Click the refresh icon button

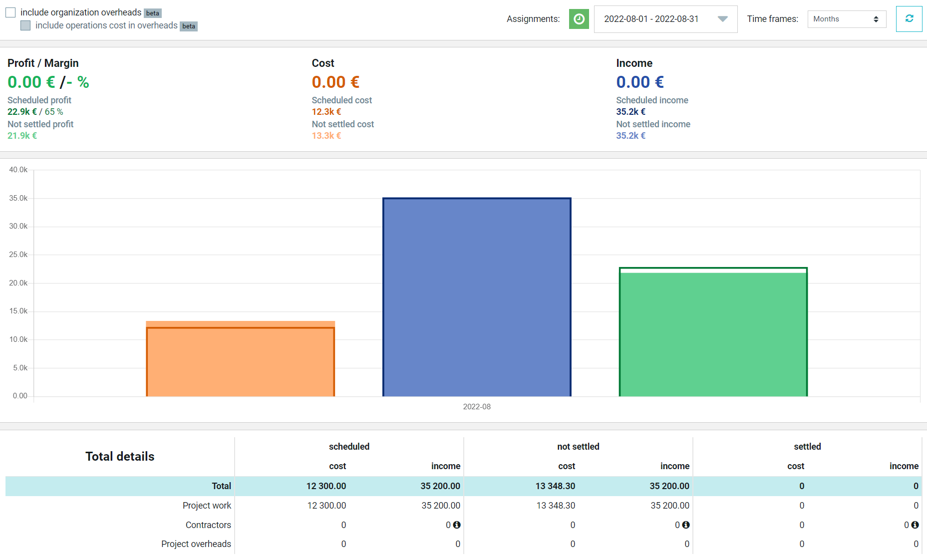click(909, 19)
